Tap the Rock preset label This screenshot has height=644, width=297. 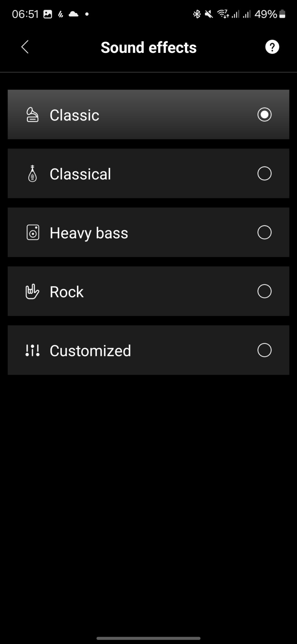[x=67, y=292]
